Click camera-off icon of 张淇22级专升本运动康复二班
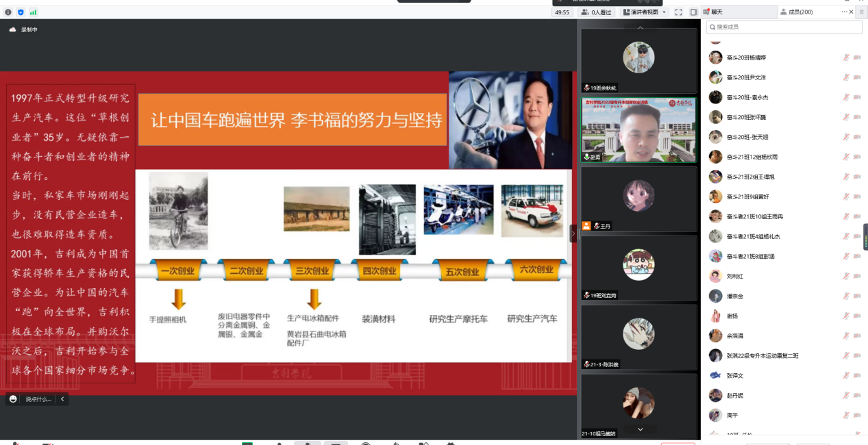868x445 pixels. 857,356
